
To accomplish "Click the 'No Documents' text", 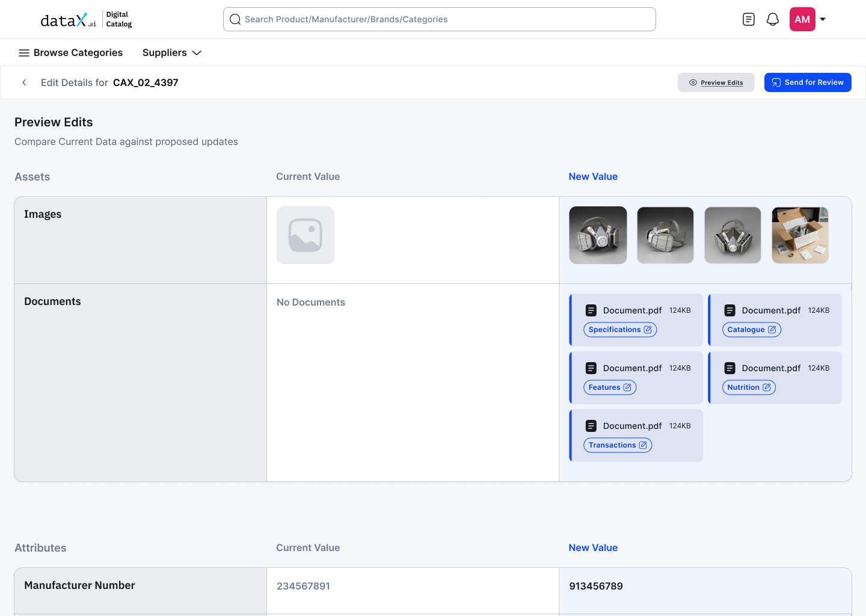I will coord(311,302).
